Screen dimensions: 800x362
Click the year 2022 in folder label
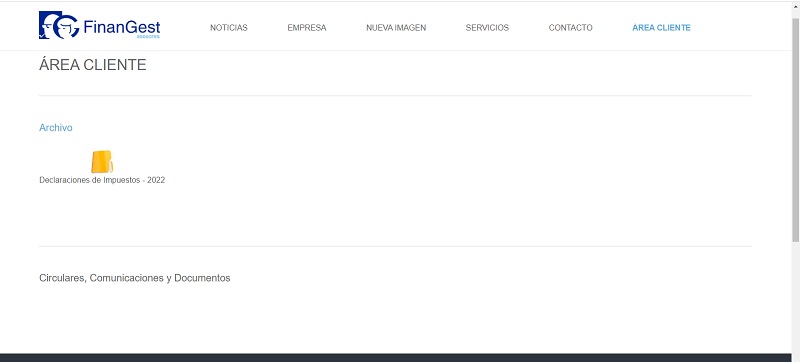point(156,180)
